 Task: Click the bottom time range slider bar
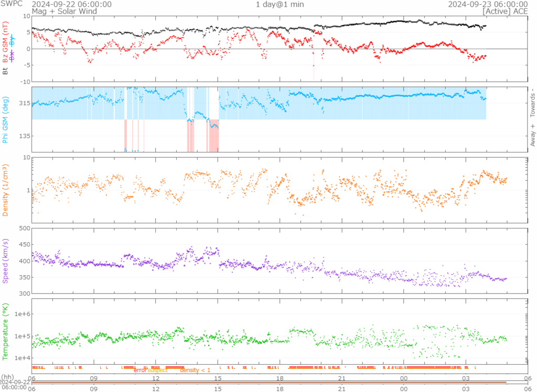[268, 382]
